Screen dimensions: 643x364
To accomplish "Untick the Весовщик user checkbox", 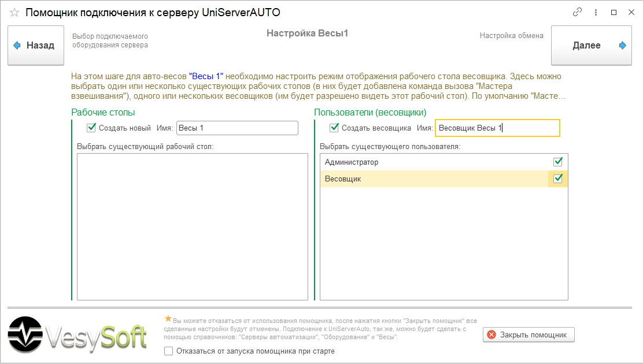I will pos(558,179).
